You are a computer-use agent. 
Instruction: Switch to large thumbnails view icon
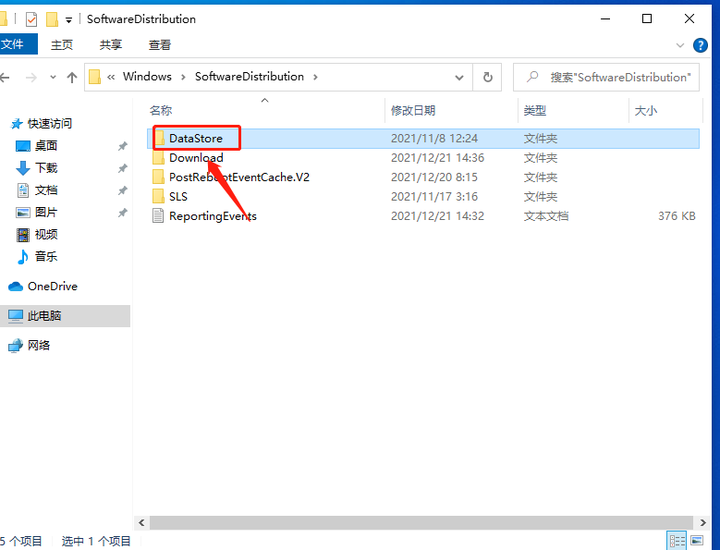coord(697,540)
